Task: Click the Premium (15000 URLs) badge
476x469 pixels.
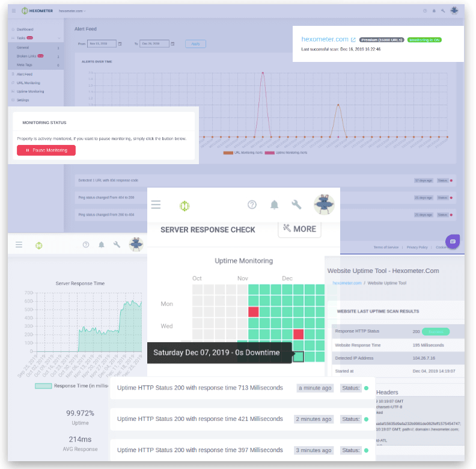Action: (x=382, y=40)
